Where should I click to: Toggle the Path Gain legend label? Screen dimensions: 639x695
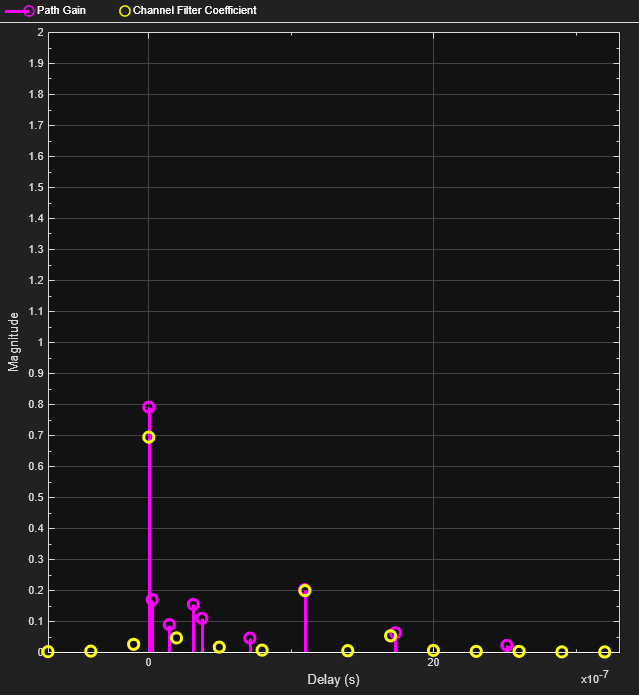click(61, 10)
